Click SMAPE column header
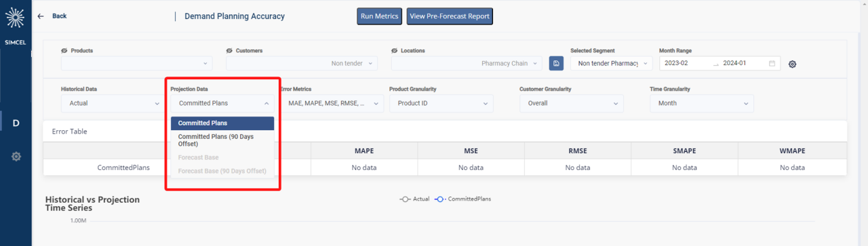The image size is (868, 246). [x=684, y=150]
